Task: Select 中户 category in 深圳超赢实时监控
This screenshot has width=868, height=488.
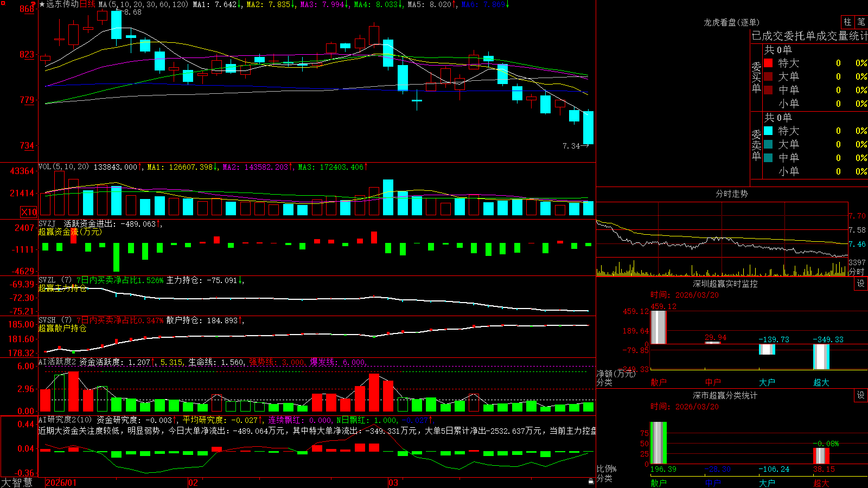Action: [x=713, y=382]
